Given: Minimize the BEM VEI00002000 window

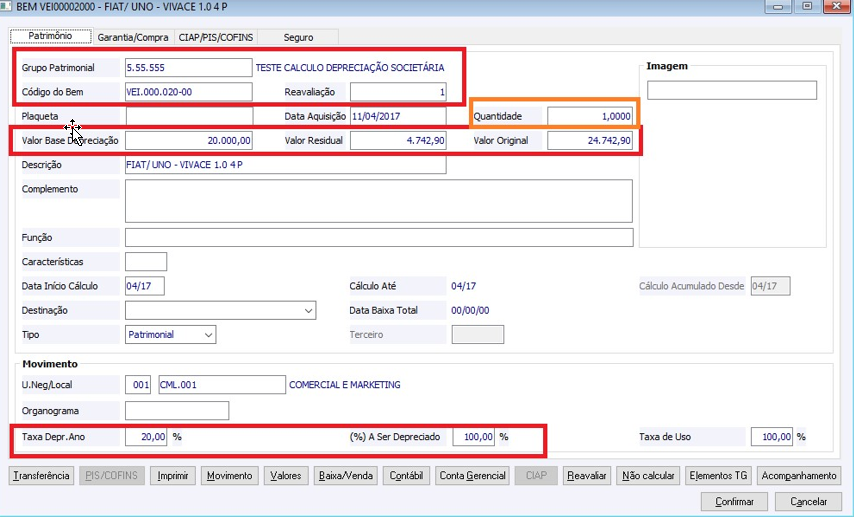Looking at the screenshot, I should 778,7.
